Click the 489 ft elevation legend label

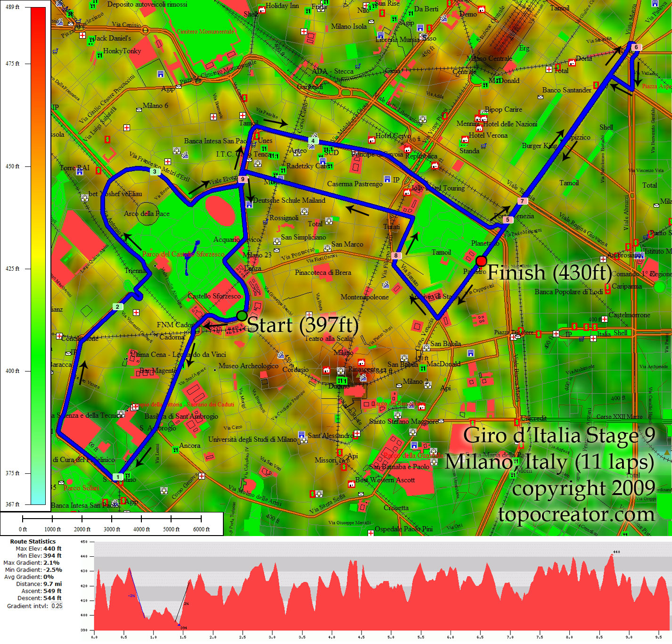pyautogui.click(x=12, y=7)
